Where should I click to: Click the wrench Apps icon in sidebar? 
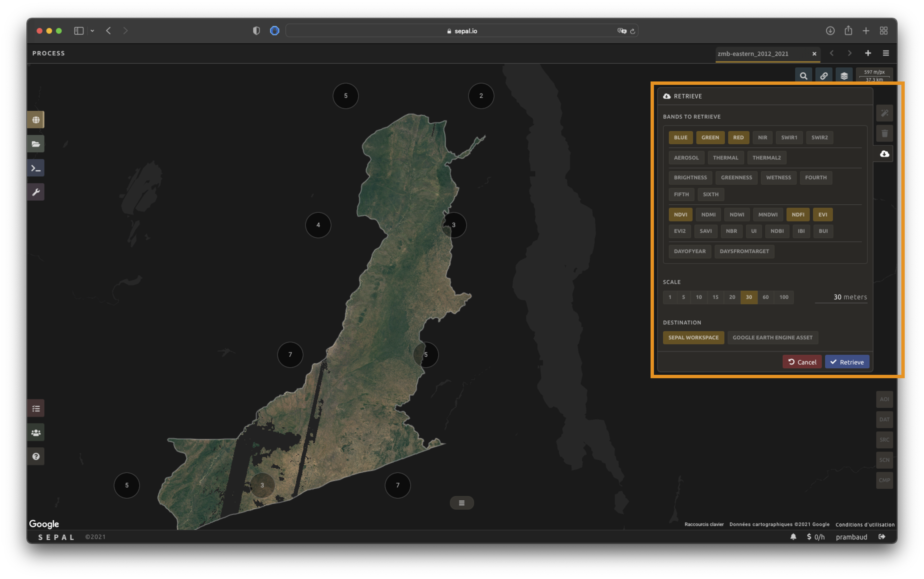point(36,192)
